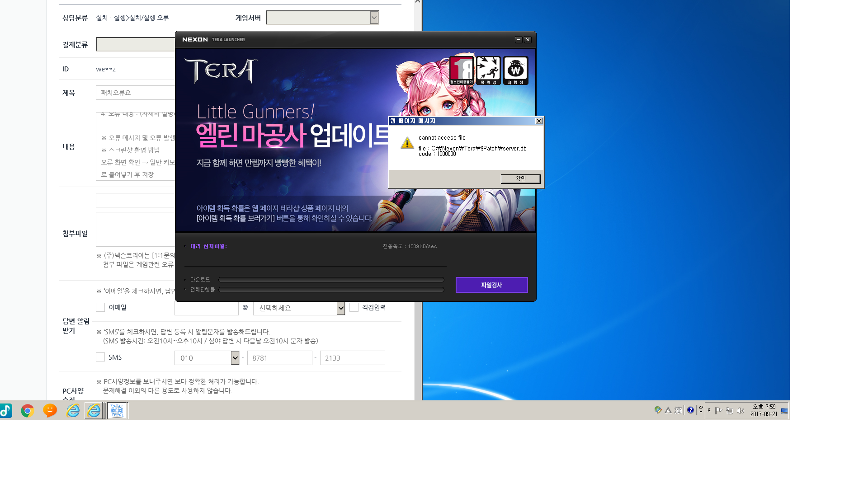Viewport: 868px width, 488px height.
Task: Click the 파일검사 button in launcher
Action: [x=491, y=285]
